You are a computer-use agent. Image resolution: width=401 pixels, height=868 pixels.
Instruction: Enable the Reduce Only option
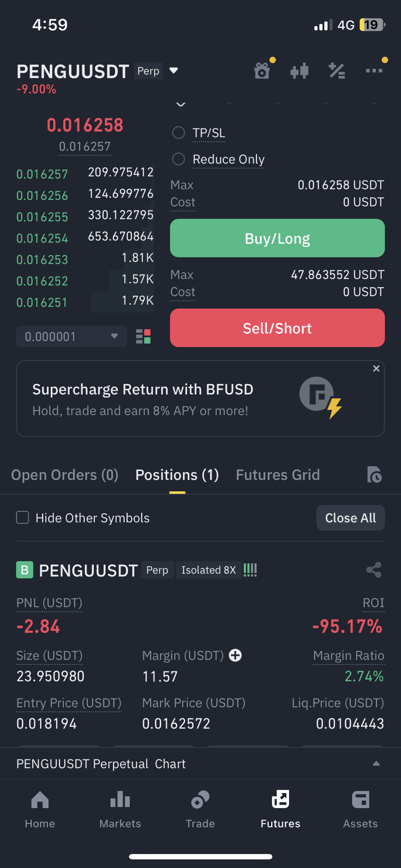[x=179, y=159]
